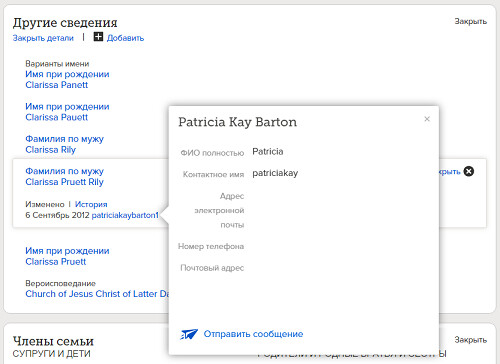Click the Изменено label
The height and width of the screenshot is (364, 500).
coord(45,204)
